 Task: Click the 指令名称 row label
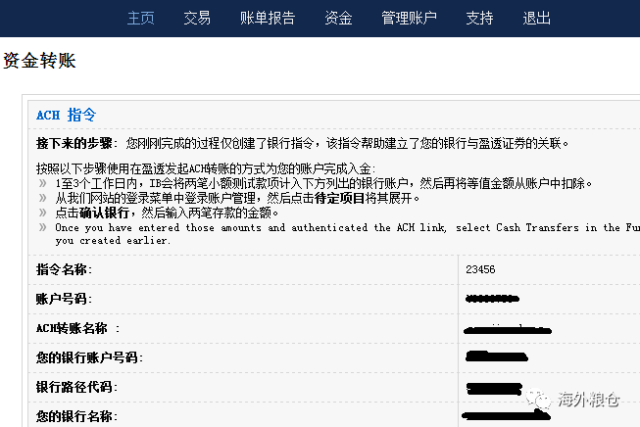pos(64,269)
